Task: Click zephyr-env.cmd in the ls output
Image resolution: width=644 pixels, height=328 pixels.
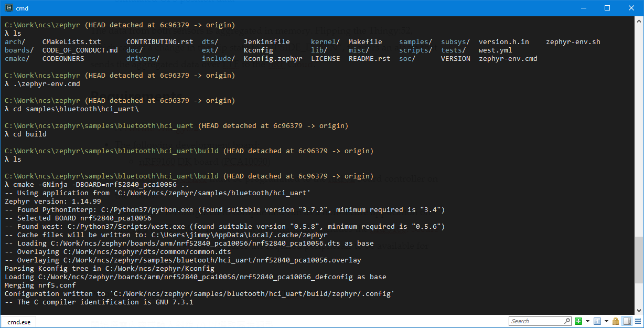Action: 508,59
